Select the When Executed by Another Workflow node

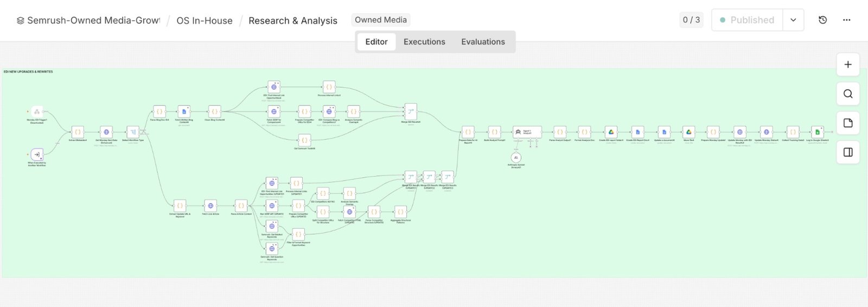[x=37, y=154]
